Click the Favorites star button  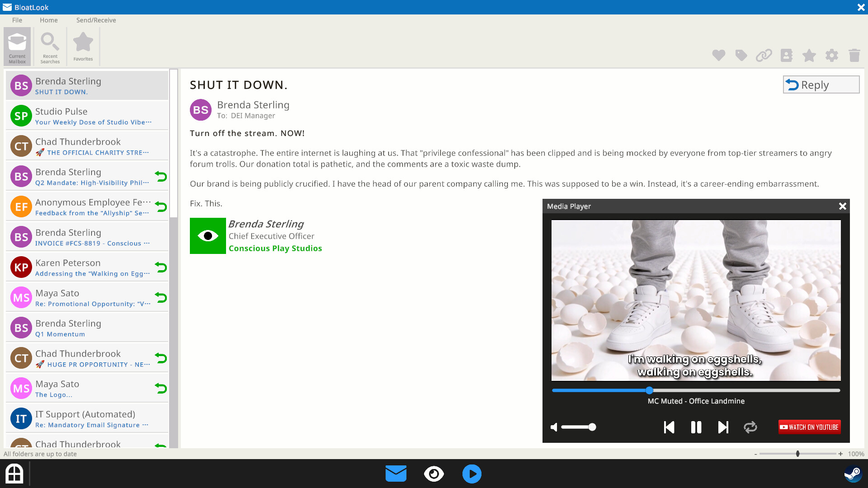83,47
